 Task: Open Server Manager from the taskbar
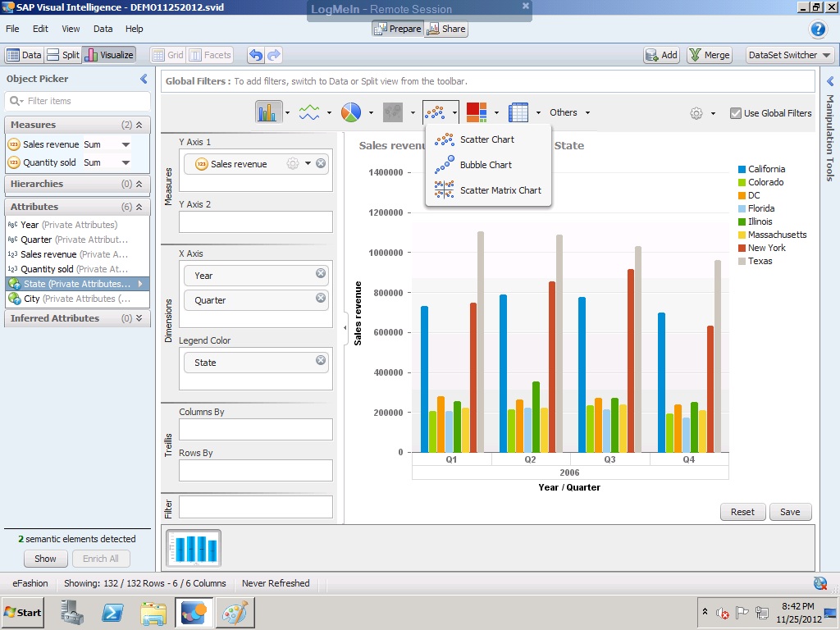72,612
